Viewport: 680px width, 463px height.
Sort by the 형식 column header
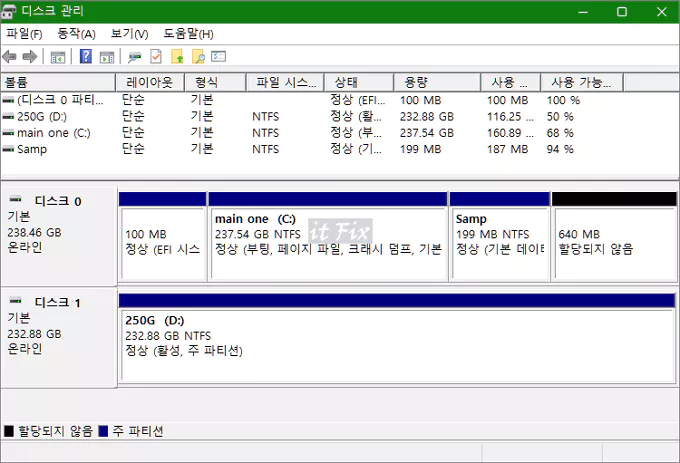pos(215,82)
